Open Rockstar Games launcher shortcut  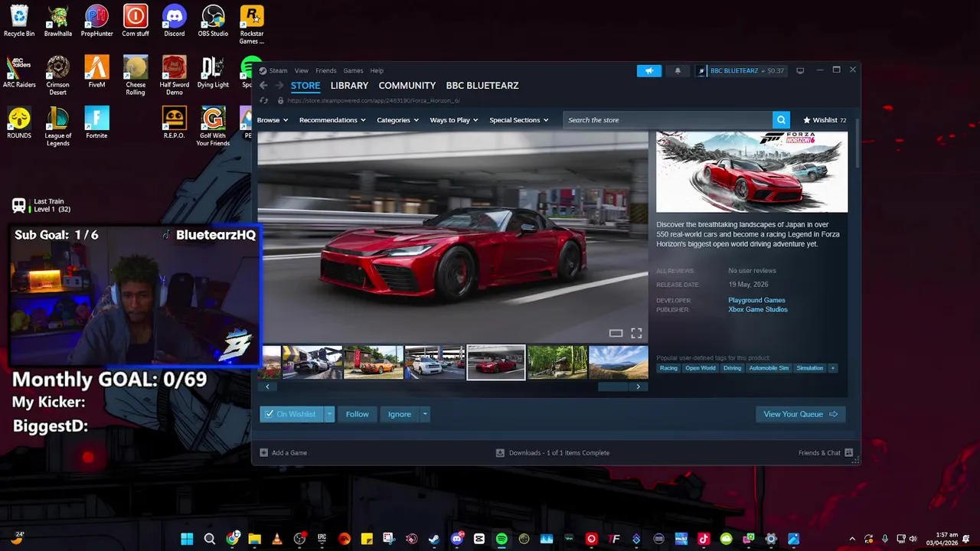point(252,24)
